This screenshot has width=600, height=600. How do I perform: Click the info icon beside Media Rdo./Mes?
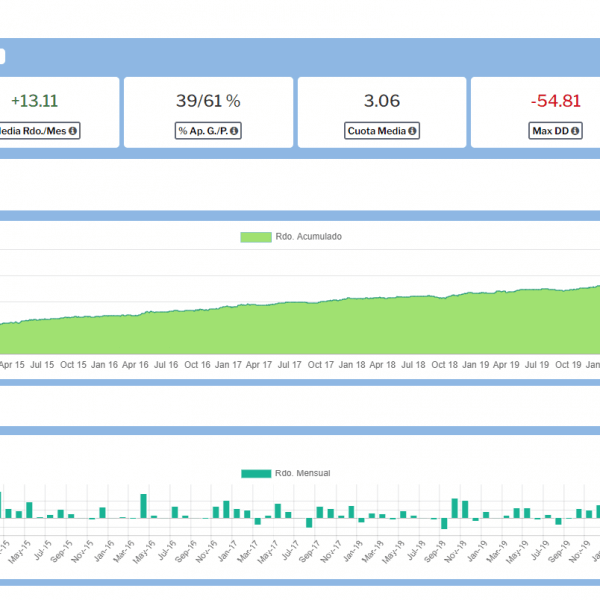coord(72,131)
